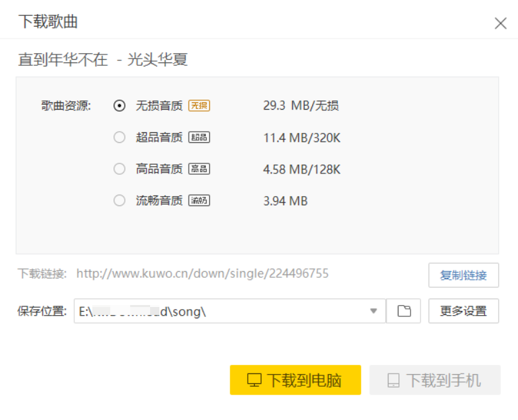Click the 下载到手机 button
Viewport: 518px width, 420px height.
click(435, 380)
